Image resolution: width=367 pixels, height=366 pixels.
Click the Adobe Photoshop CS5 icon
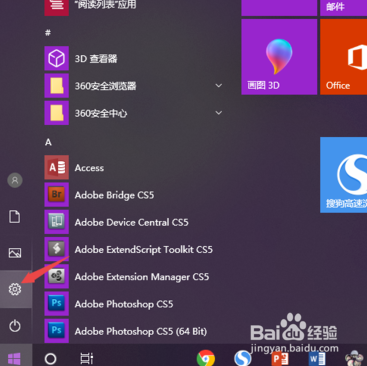[57, 304]
